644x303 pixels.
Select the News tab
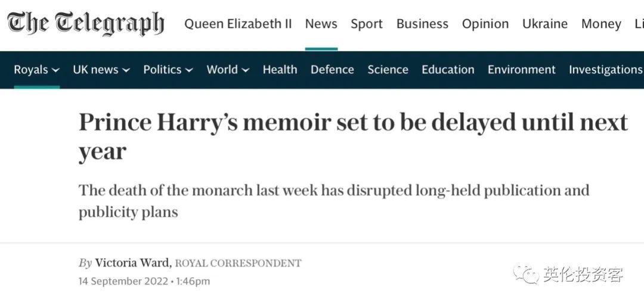[x=321, y=24]
